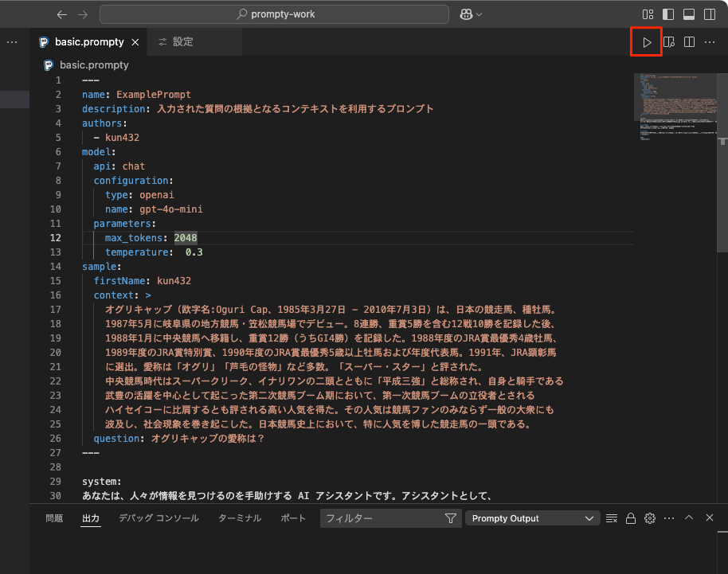Open sidebar overflow ellipsis menu
Image resolution: width=728 pixels, height=574 pixels.
click(x=12, y=42)
